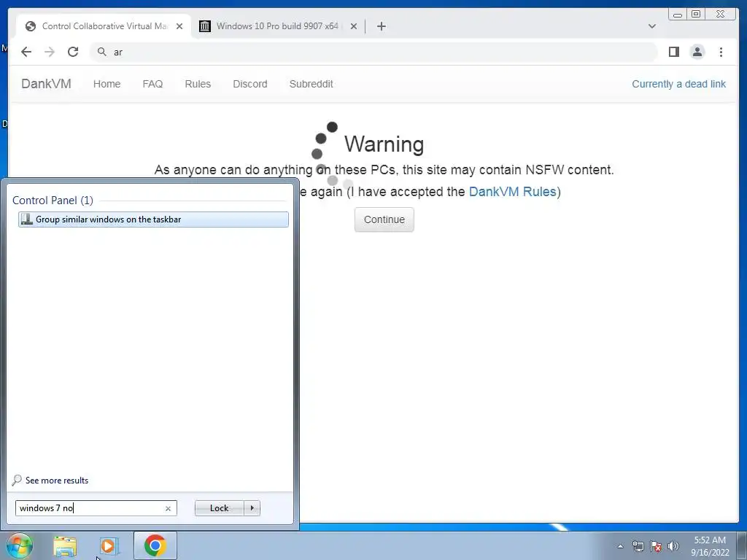
Task: Click the taskbar clock showing 5:52 AM
Action: pos(710,546)
